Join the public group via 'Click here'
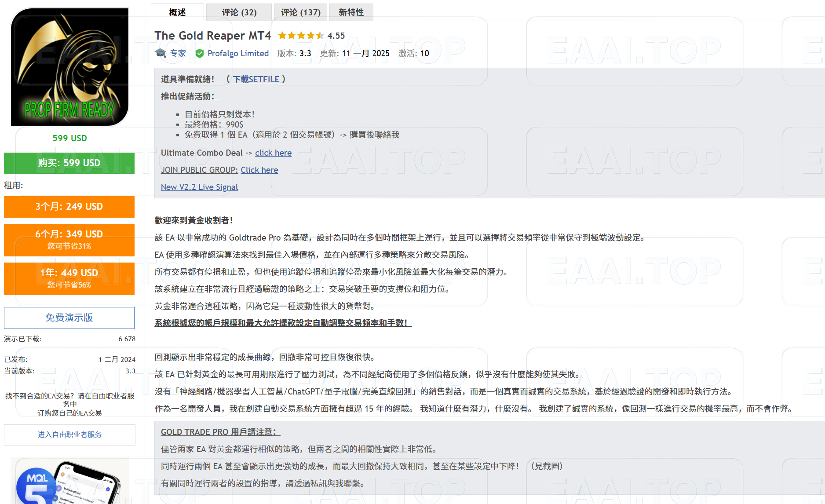This screenshot has width=825, height=504. pyautogui.click(x=259, y=170)
